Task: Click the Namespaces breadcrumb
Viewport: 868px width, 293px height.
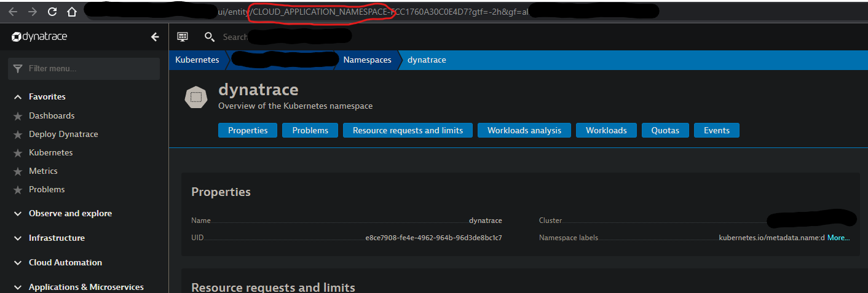Action: pyautogui.click(x=367, y=60)
